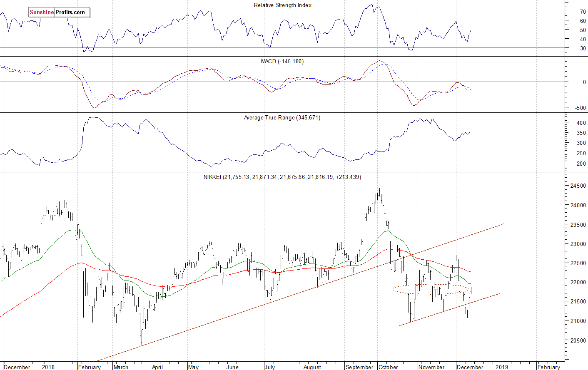
Task: Click price axis value 20500
Action: click(x=578, y=341)
